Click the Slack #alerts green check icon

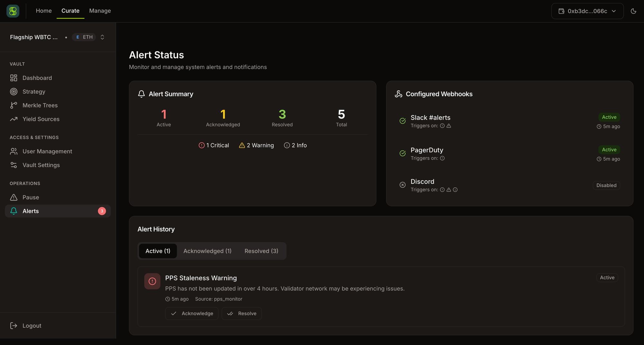pos(402,121)
